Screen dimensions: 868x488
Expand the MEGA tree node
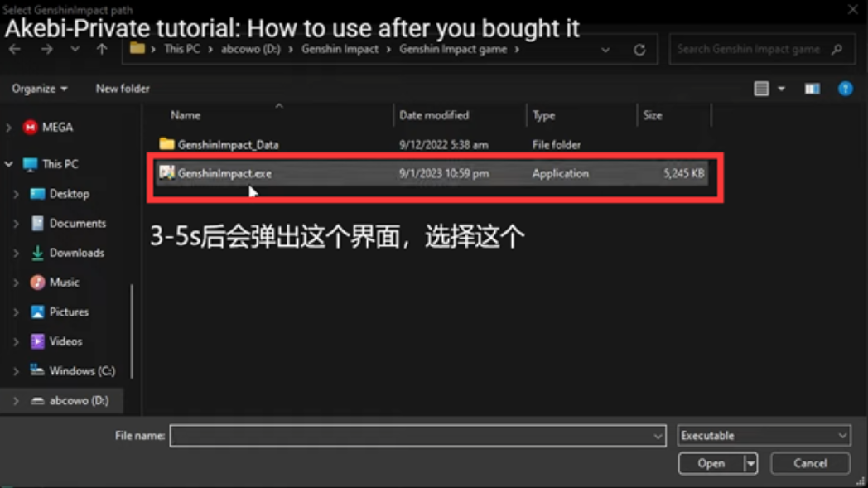pos(8,128)
